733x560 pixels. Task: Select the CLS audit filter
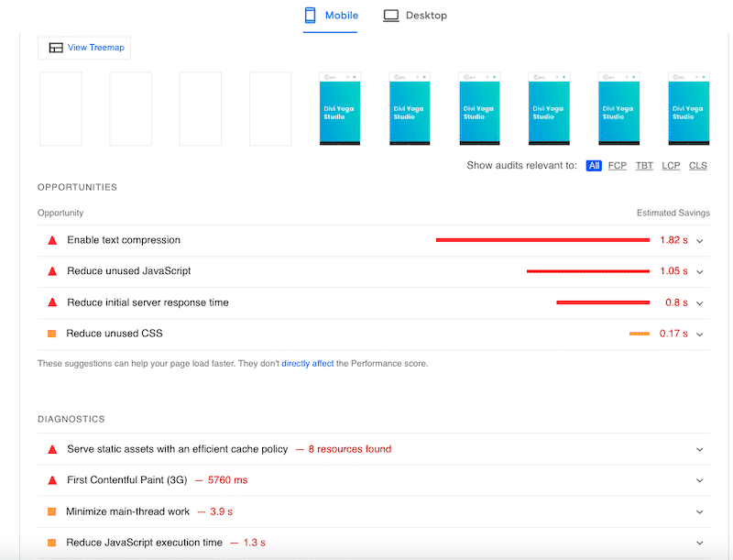point(697,165)
